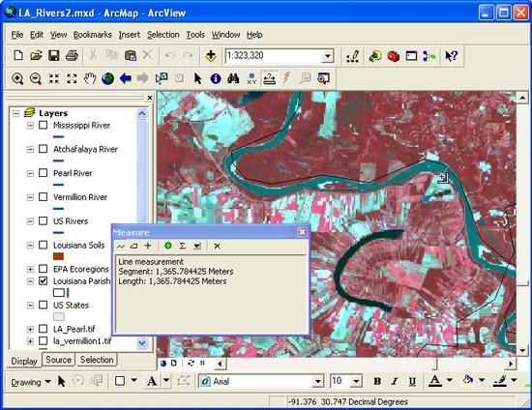Open a map file with folder icon
Viewport: 532px width, 410px height.
[x=37, y=56]
